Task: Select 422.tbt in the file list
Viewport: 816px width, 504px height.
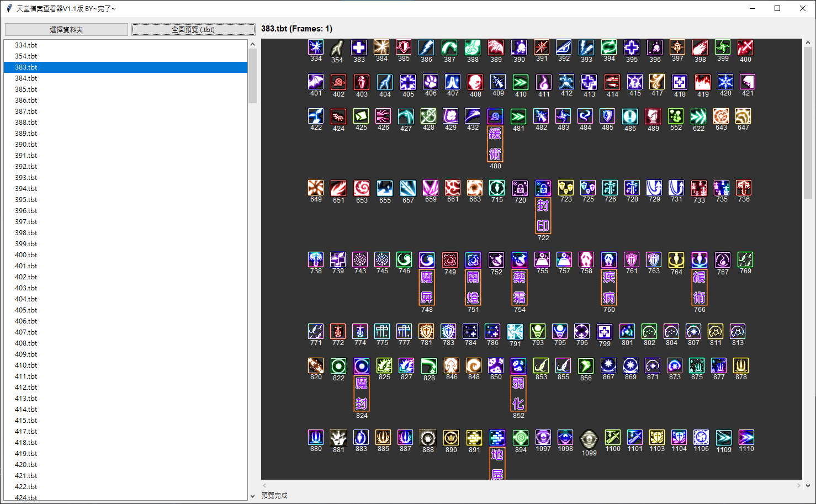Action: tap(27, 487)
